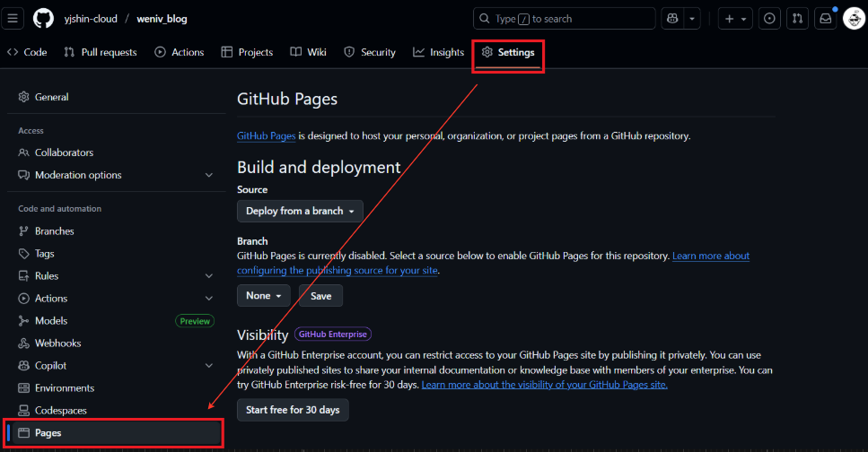Switch to the Pull requests tab

(101, 52)
